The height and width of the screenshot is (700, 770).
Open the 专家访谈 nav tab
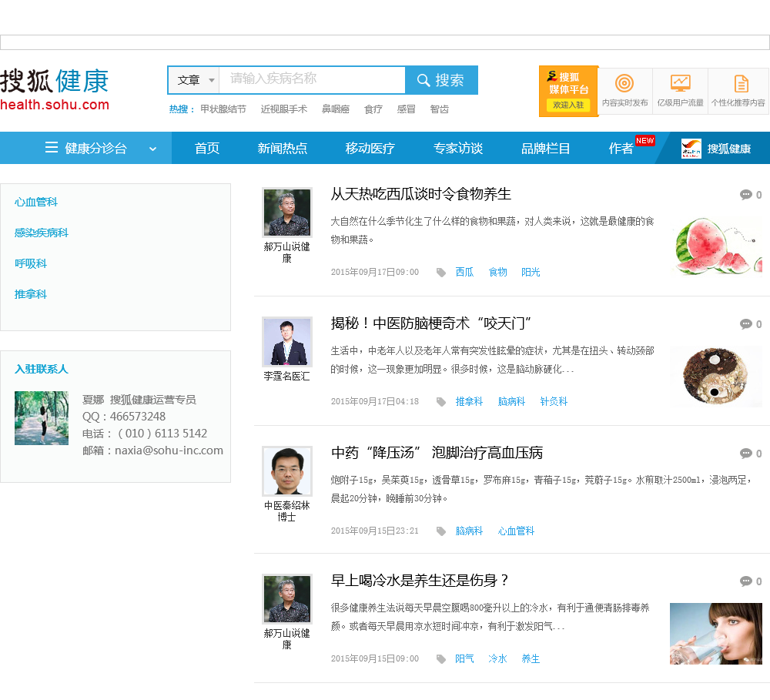(x=458, y=148)
